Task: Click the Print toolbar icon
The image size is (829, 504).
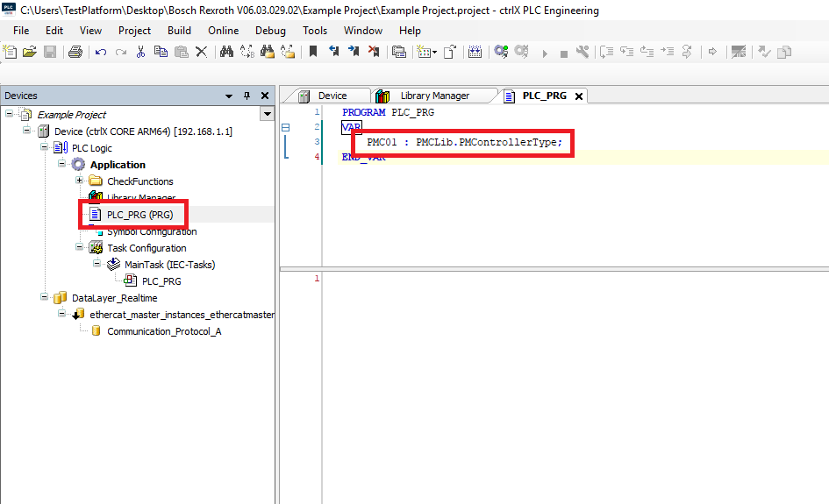Action: point(75,53)
